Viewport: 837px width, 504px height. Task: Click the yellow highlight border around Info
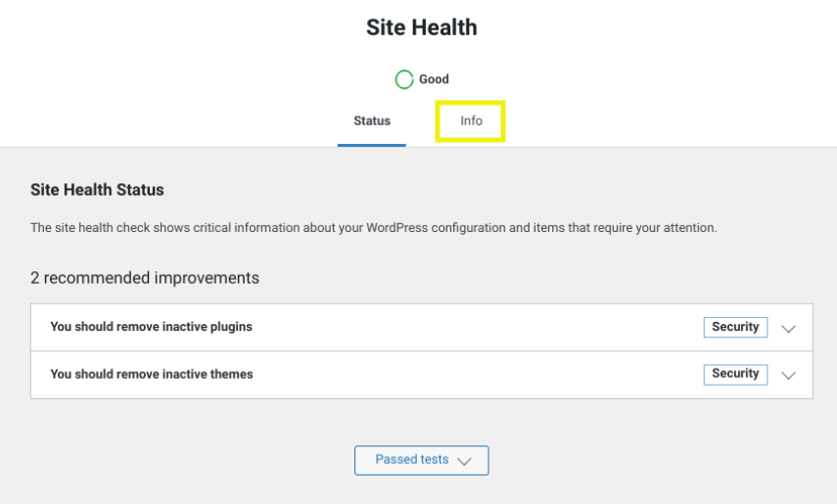click(470, 103)
